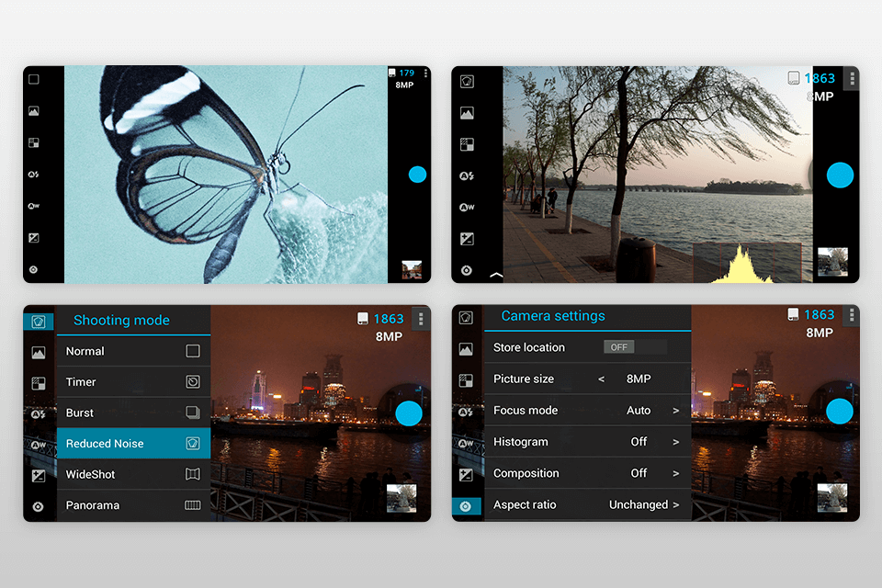The width and height of the screenshot is (882, 588).
Task: Select the Normal shooting mode option
Action: coord(133,351)
